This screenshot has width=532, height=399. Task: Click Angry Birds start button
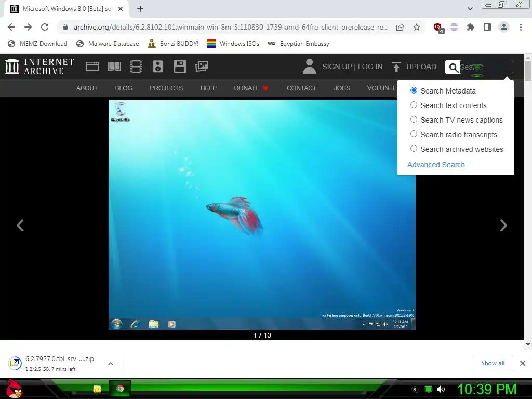click(x=14, y=389)
